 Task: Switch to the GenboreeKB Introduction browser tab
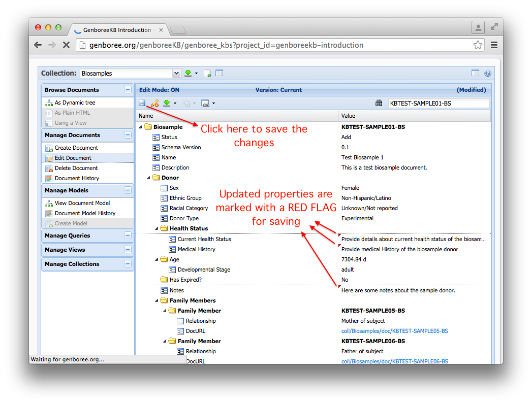(x=117, y=30)
